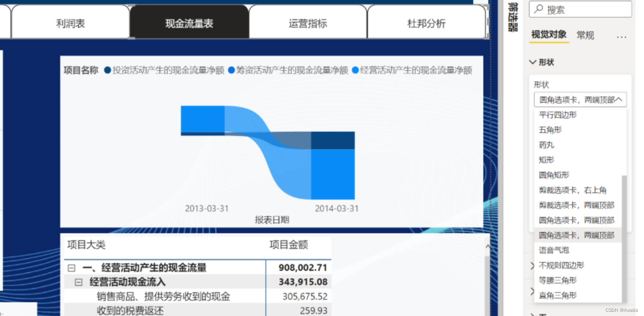Click legend text 经营活动产生的现金流量净额
This screenshot has width=644, height=316.
tap(416, 70)
